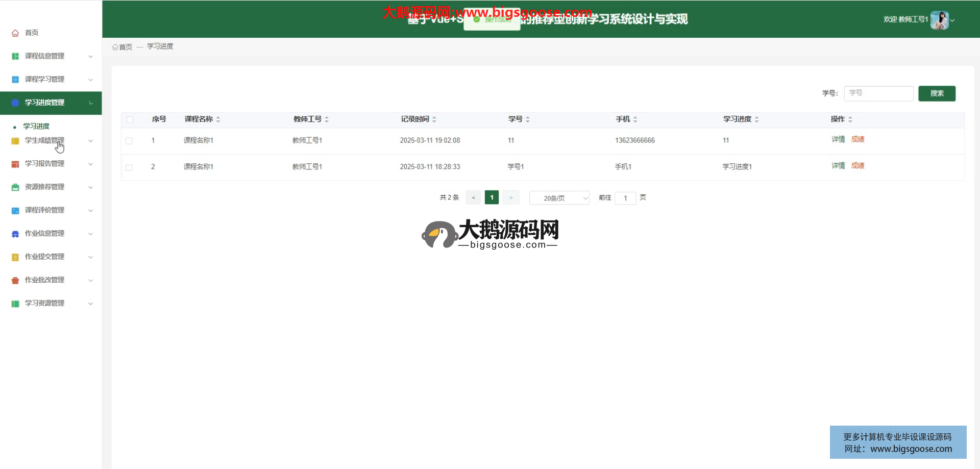Image resolution: width=980 pixels, height=469 pixels.
Task: Select the 学习进度 submenu item
Action: (36, 126)
